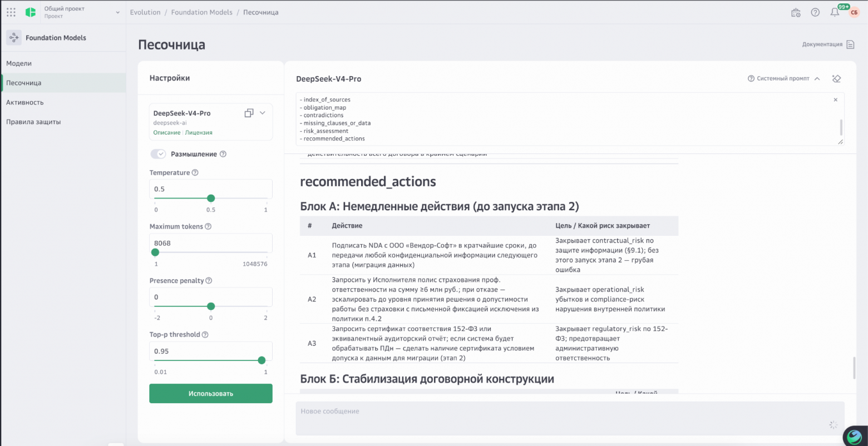
Task: Click the Foundation Models sidebar icon
Action: click(14, 38)
